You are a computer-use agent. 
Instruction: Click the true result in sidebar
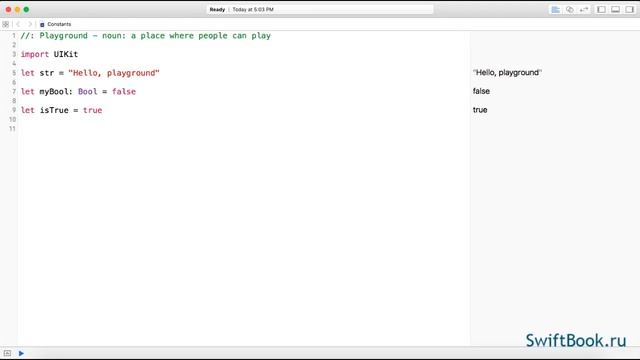coord(480,110)
